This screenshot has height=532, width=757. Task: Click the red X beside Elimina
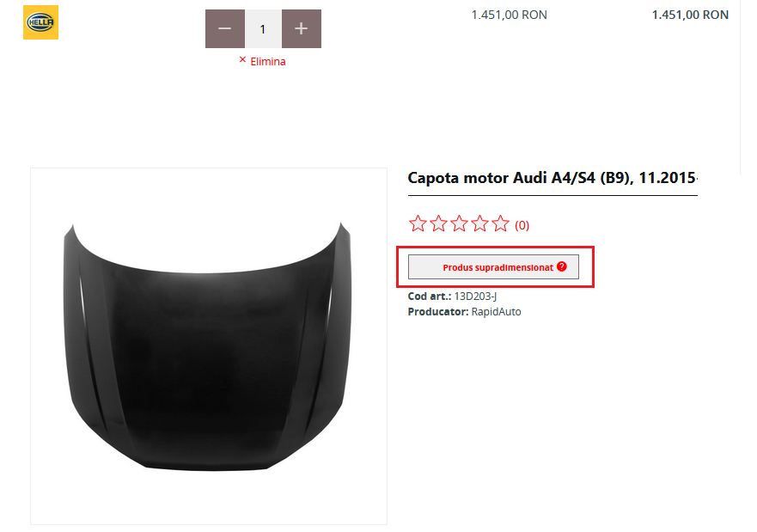(242, 60)
